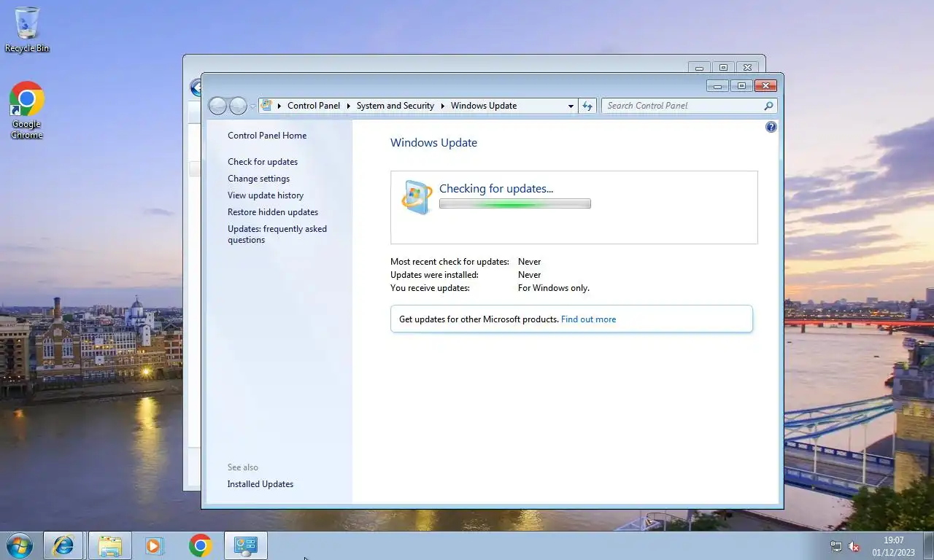Image resolution: width=934 pixels, height=560 pixels.
Task: Click the Updates were installed label
Action: pos(434,275)
